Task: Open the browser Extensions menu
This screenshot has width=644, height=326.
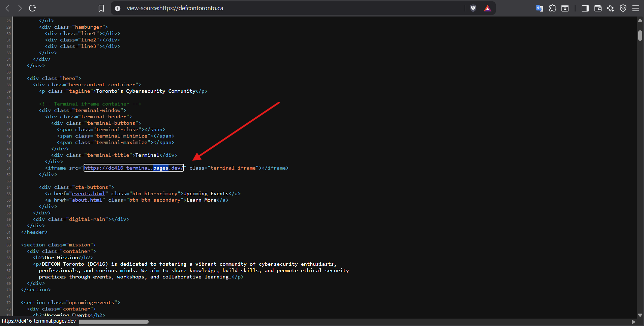Action: [x=552, y=8]
